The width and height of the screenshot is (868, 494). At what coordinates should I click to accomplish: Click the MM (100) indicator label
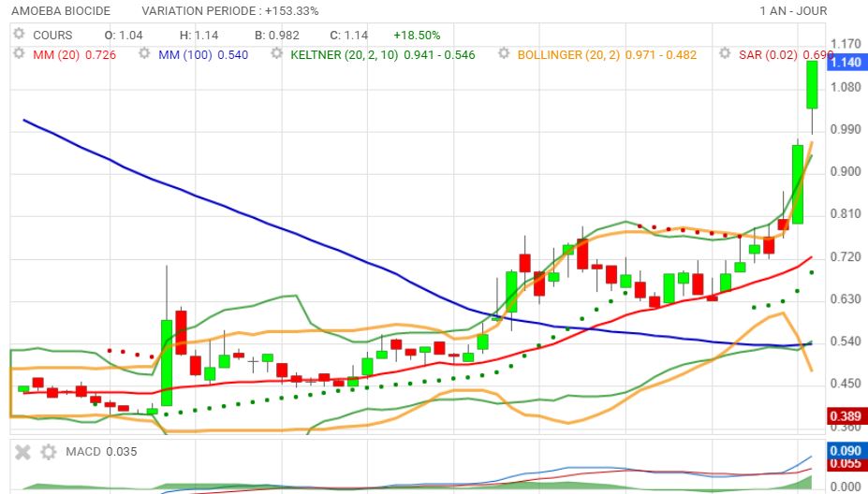pos(184,55)
